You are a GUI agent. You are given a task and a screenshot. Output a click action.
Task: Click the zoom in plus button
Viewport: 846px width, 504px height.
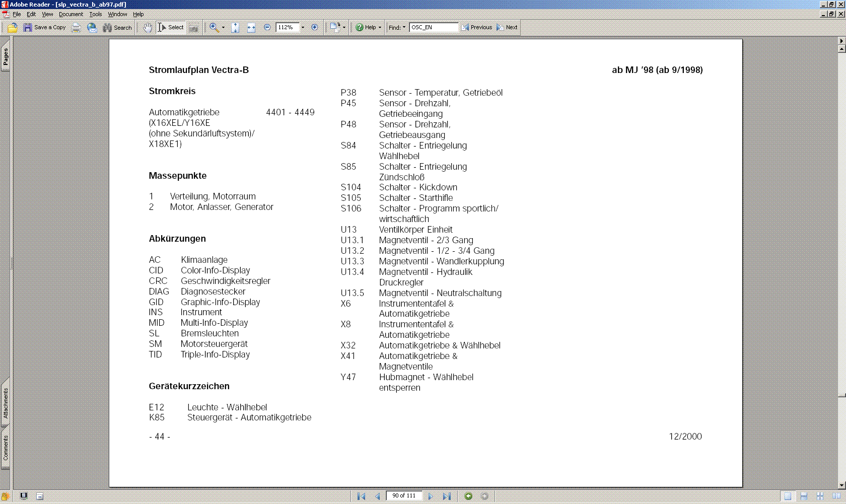point(315,28)
